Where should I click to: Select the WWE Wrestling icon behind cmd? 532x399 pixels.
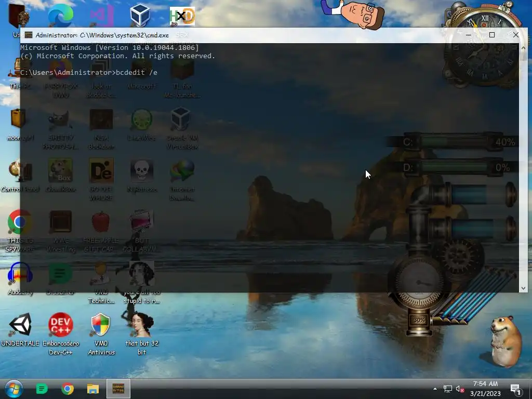point(61,231)
